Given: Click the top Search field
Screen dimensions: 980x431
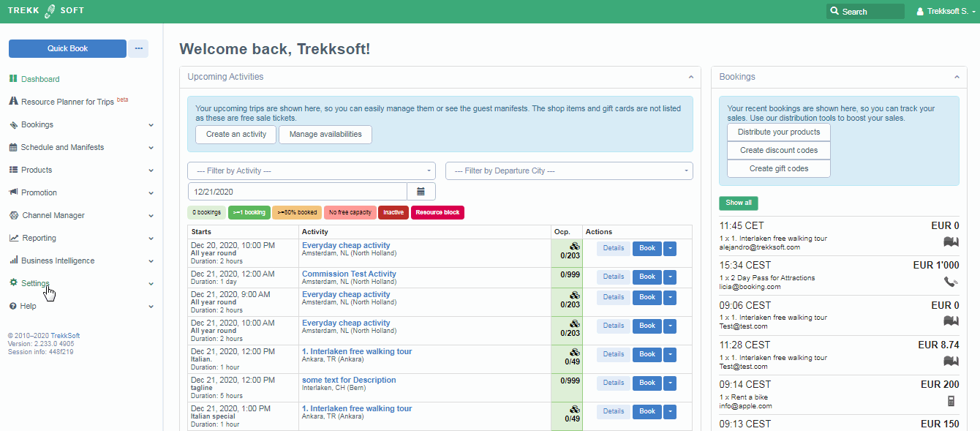Looking at the screenshot, I should pyautogui.click(x=865, y=12).
